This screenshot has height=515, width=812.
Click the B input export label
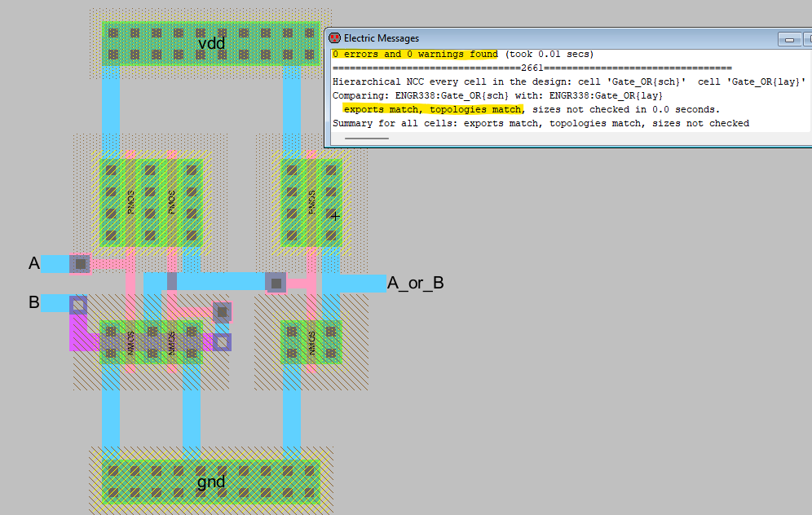pyautogui.click(x=34, y=302)
